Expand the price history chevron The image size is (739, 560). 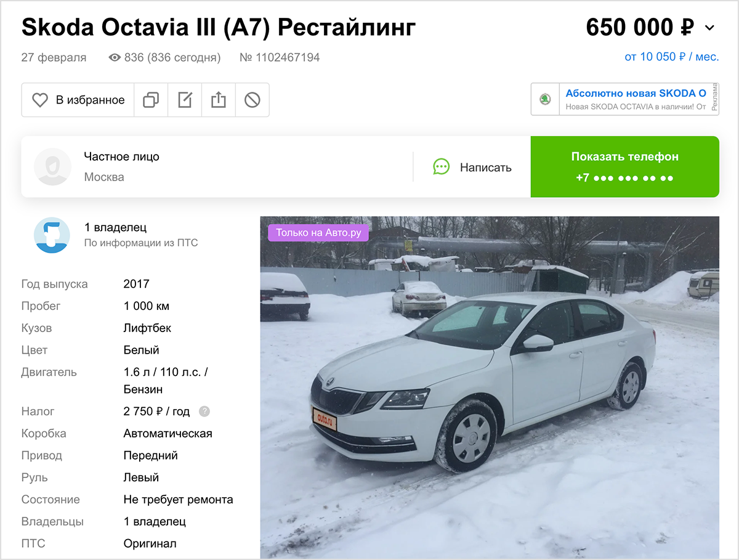709,28
